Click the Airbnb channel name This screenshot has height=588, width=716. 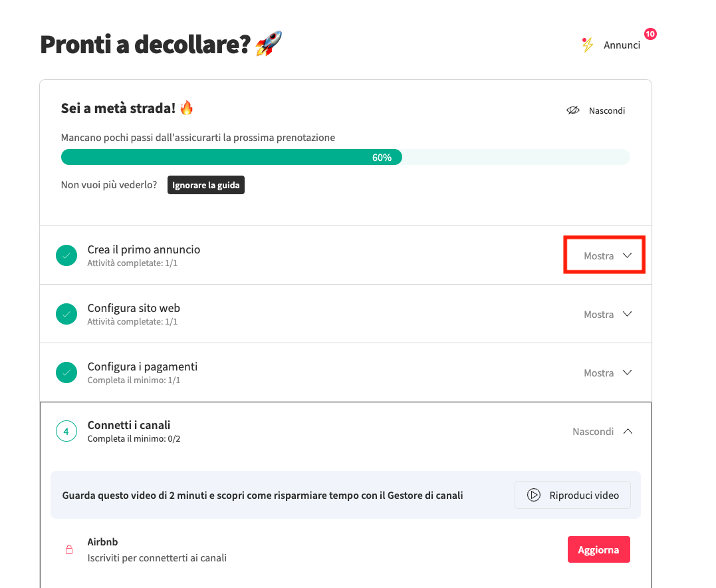click(102, 542)
